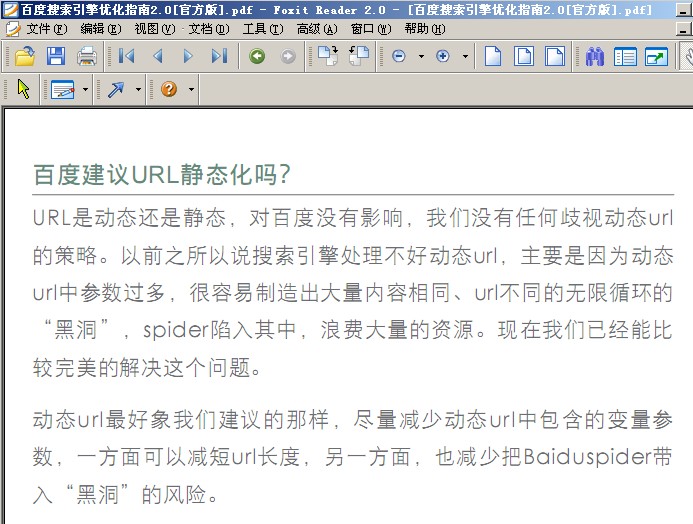Expand arrow drawing tool dropdown

(x=138, y=90)
